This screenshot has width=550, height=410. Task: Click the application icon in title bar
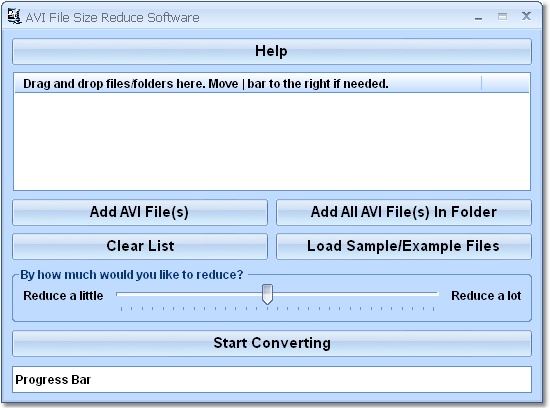pyautogui.click(x=14, y=16)
